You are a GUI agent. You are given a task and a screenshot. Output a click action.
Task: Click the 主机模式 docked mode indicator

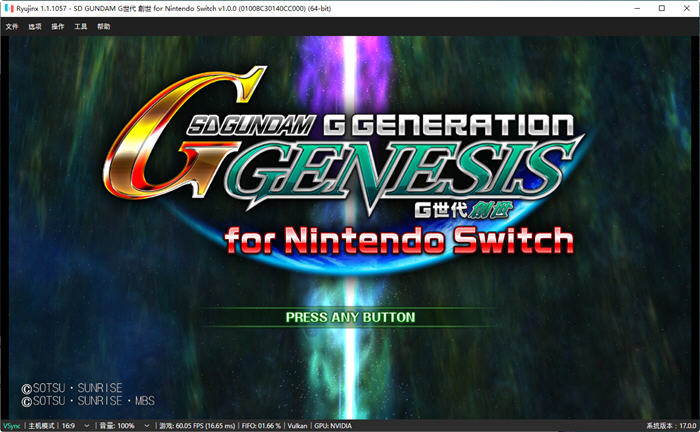pyautogui.click(x=42, y=426)
